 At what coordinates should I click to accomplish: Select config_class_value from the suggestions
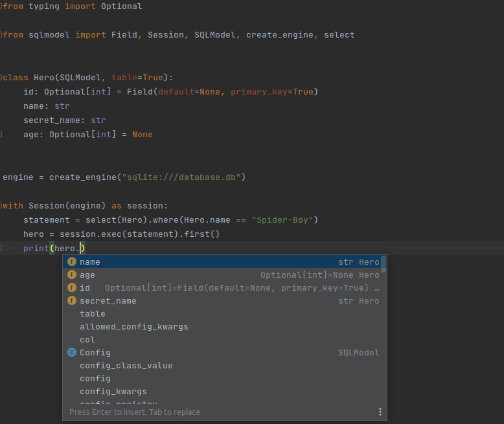[126, 366]
